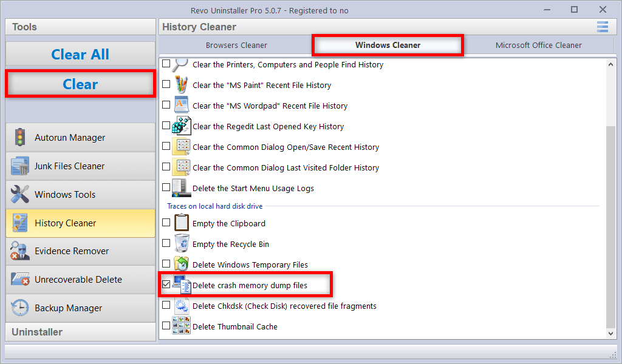The width and height of the screenshot is (622, 364).
Task: Open the Microsoft Office Cleaner tab
Action: (538, 45)
